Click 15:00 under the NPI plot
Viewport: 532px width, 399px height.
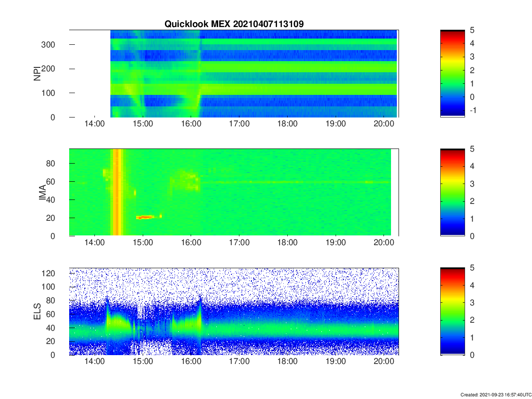pos(143,124)
